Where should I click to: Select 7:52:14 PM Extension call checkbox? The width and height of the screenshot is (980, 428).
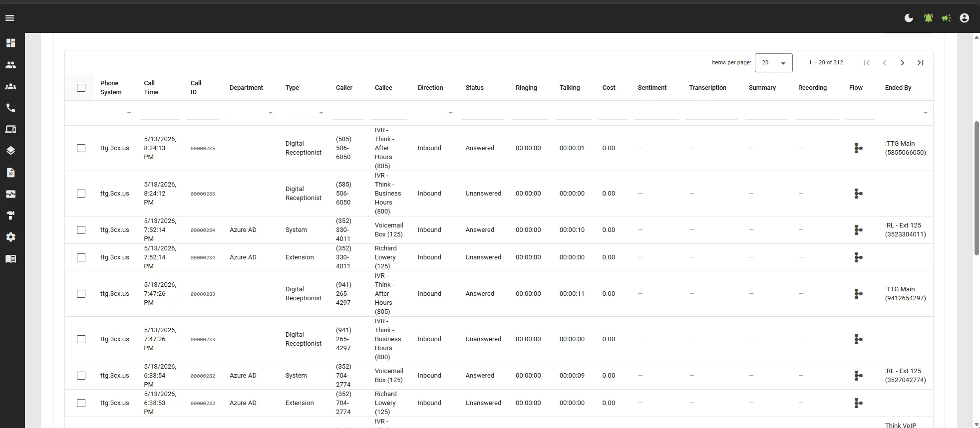[x=81, y=257]
